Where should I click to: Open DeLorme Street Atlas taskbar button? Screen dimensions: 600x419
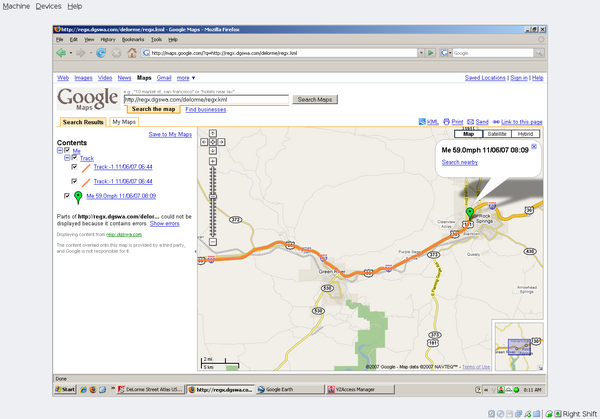150,390
